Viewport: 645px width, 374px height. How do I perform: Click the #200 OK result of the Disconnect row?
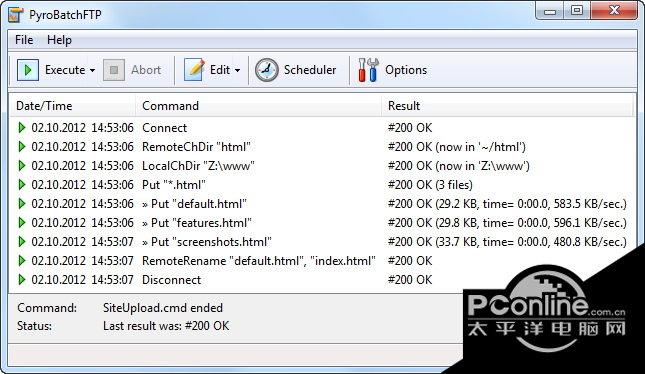(410, 280)
